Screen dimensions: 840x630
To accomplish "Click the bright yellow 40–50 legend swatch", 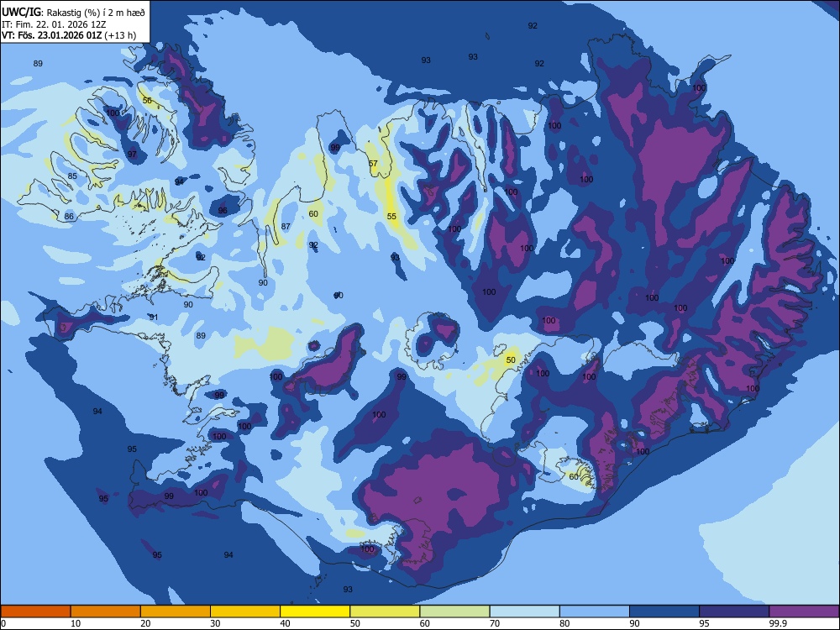I will coord(315,612).
